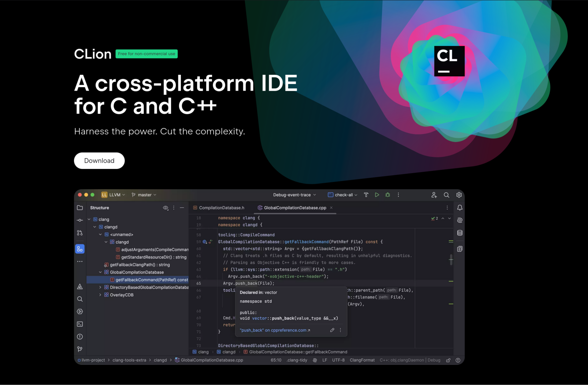Click the Download button

click(x=99, y=161)
